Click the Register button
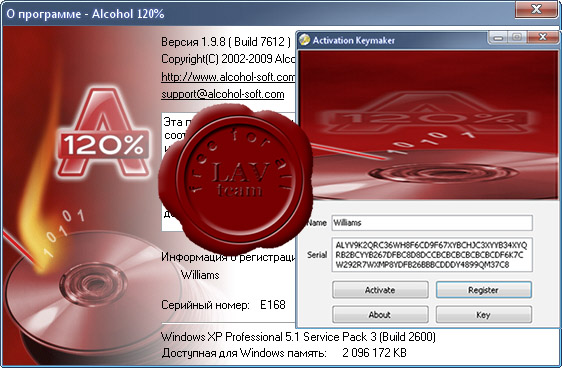 pyautogui.click(x=484, y=290)
